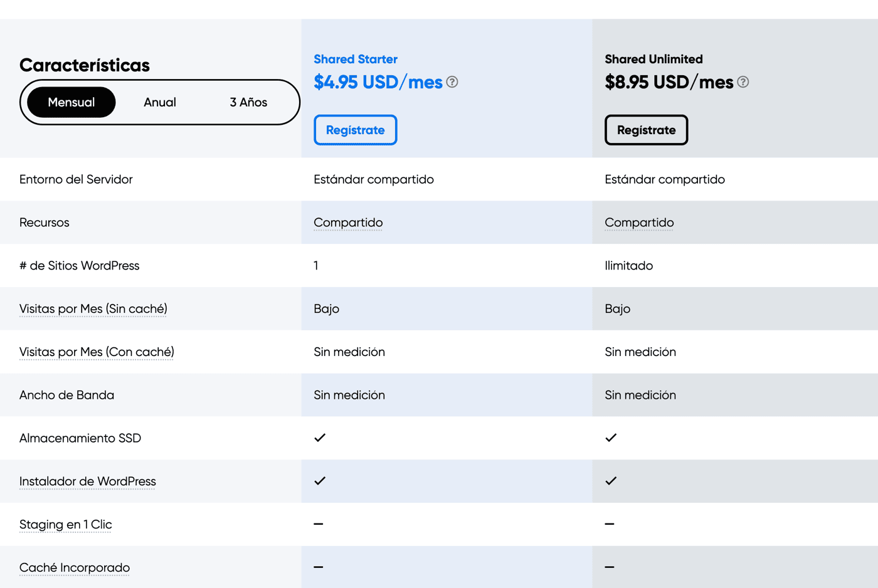Click the Almacenamiento SSD row label
The width and height of the screenshot is (878, 588).
coord(80,438)
